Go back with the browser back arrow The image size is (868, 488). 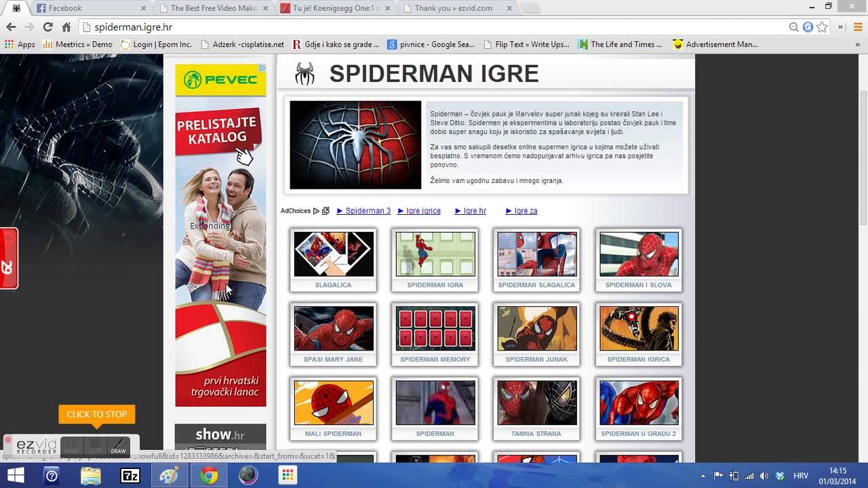(x=10, y=27)
